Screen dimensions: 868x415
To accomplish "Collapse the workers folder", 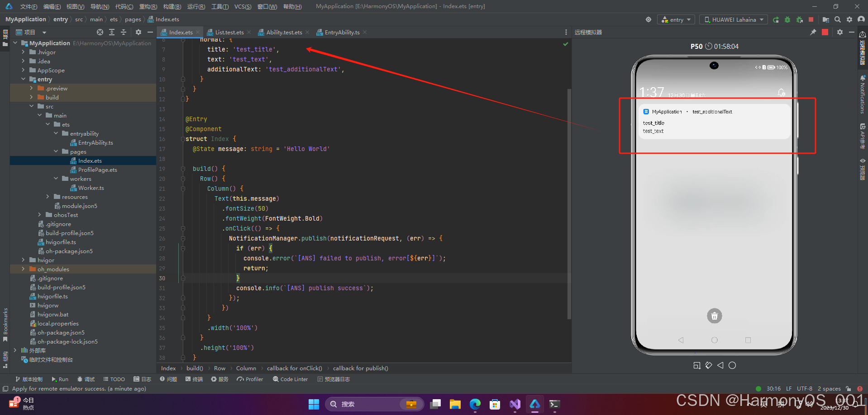I will [56, 179].
